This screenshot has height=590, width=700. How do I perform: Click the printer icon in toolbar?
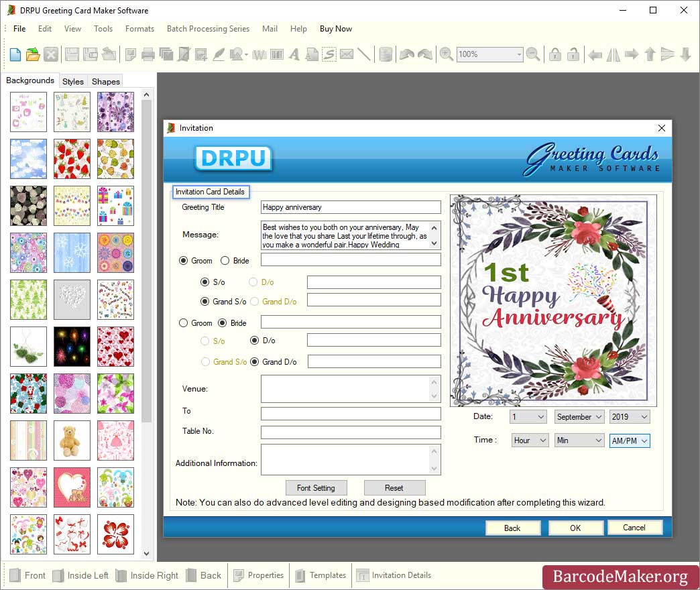click(148, 55)
